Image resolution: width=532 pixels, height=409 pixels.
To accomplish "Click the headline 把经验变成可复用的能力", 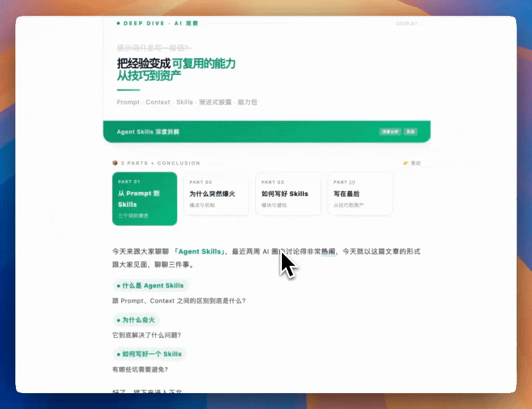I will [176, 64].
